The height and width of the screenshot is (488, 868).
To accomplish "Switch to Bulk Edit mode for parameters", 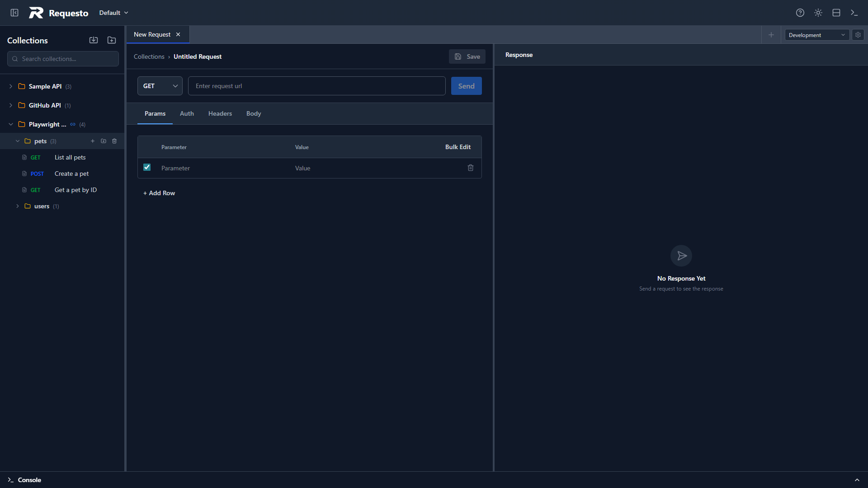I will (x=458, y=147).
